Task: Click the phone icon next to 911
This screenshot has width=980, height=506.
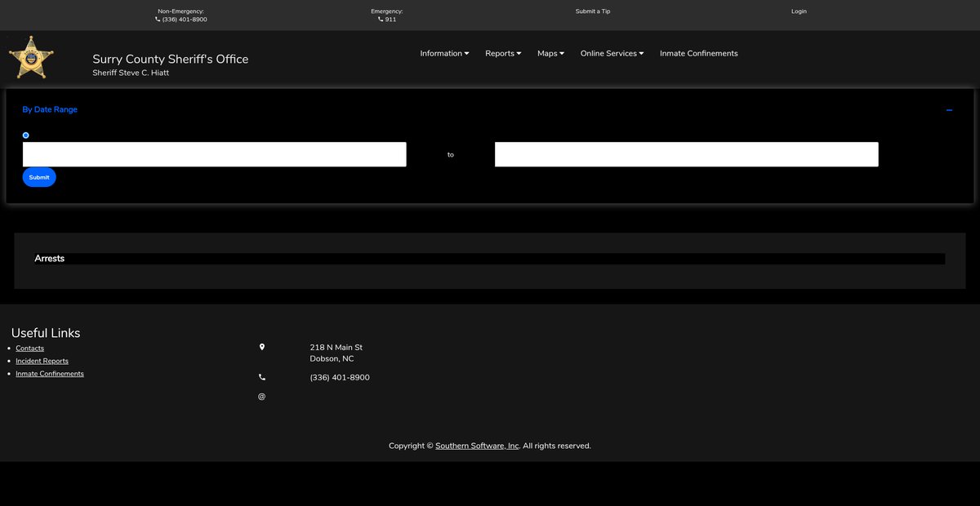Action: pyautogui.click(x=381, y=19)
